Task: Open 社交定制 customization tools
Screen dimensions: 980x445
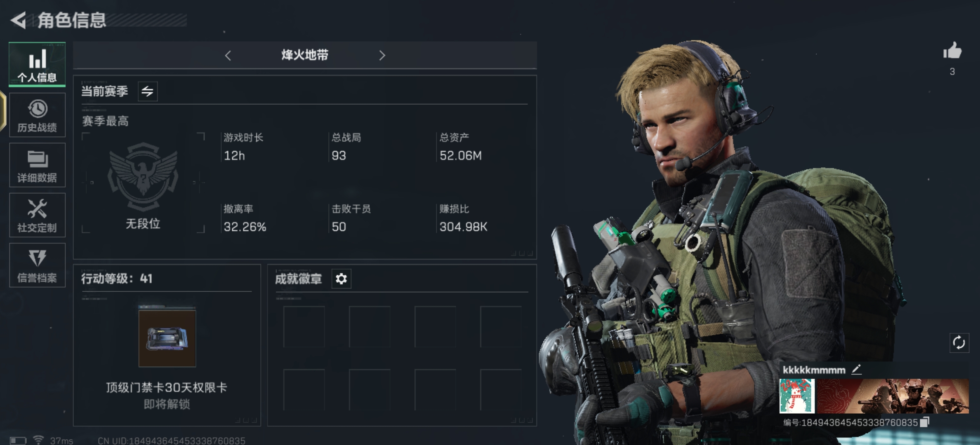Action: tap(37, 215)
